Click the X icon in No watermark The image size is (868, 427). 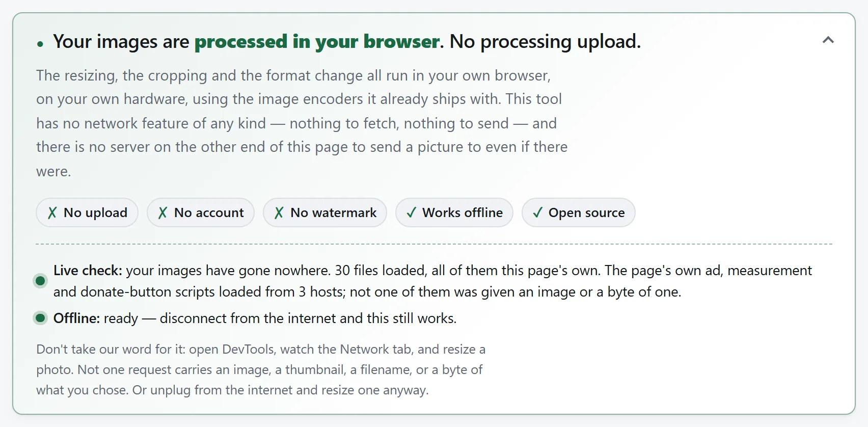pyautogui.click(x=279, y=212)
